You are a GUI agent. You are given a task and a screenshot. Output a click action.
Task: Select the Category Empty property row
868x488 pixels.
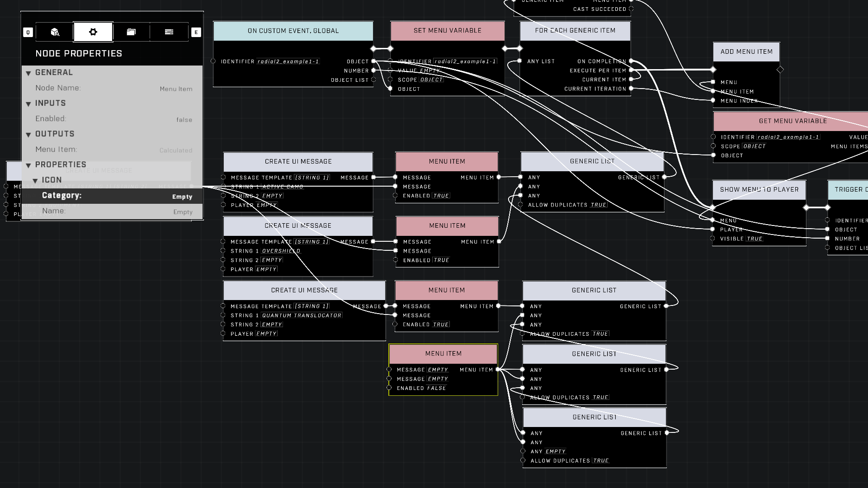point(112,196)
